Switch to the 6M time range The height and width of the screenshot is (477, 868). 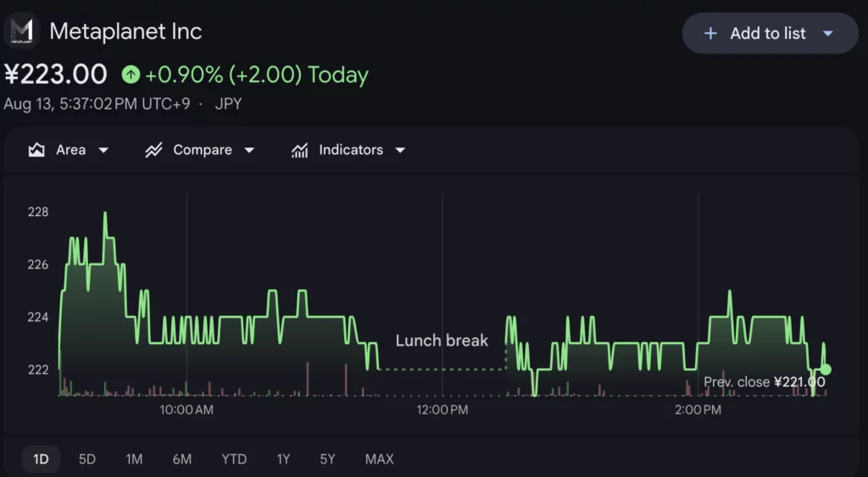(181, 459)
